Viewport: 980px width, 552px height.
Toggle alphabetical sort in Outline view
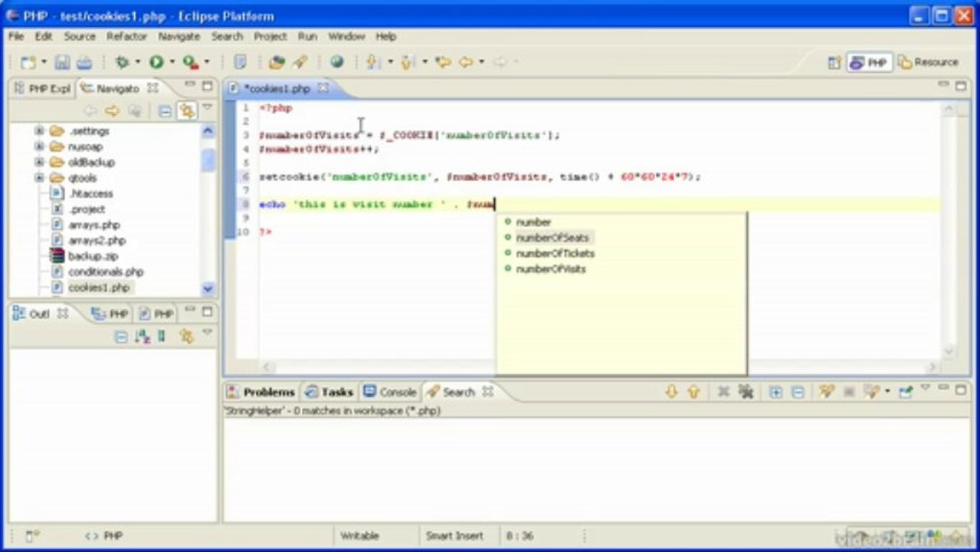point(142,337)
